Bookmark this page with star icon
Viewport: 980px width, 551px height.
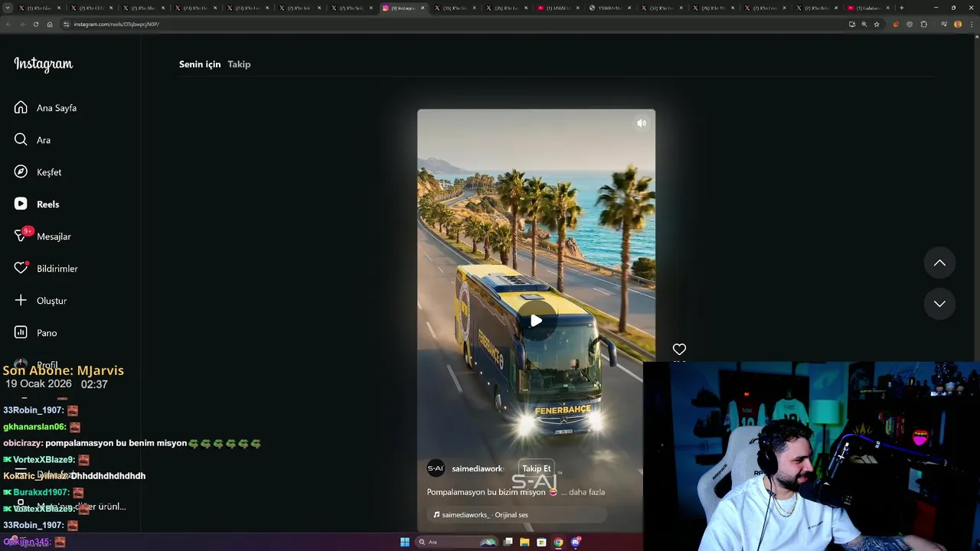pyautogui.click(x=877, y=24)
